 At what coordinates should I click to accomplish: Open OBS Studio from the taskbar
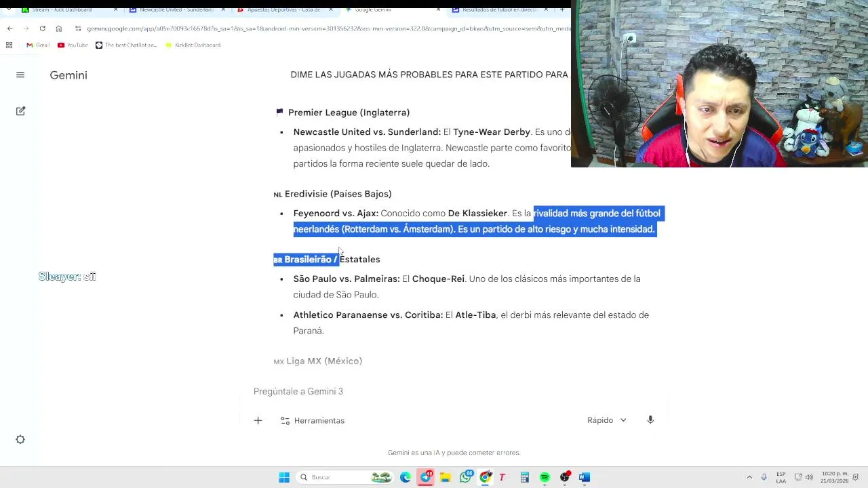565,477
